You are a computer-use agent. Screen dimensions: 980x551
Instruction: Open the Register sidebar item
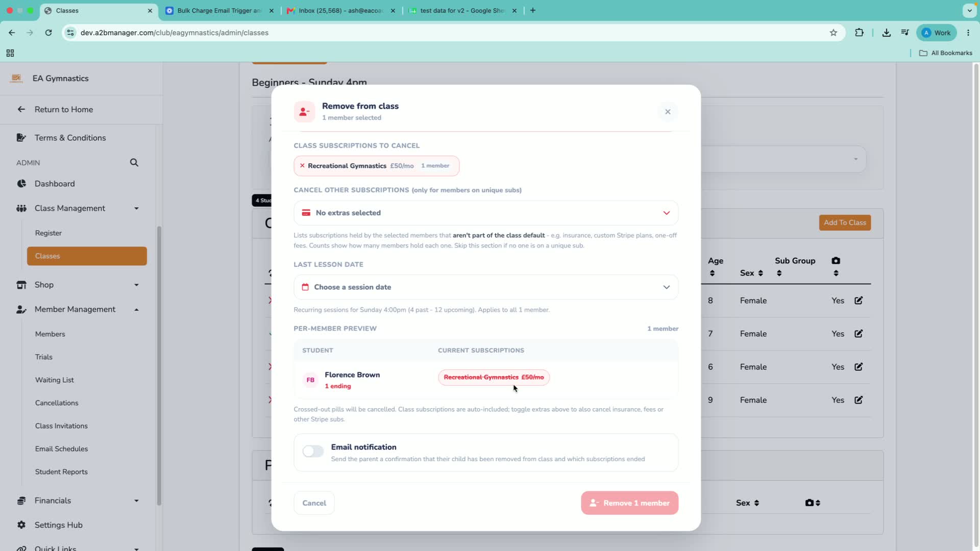tap(48, 233)
